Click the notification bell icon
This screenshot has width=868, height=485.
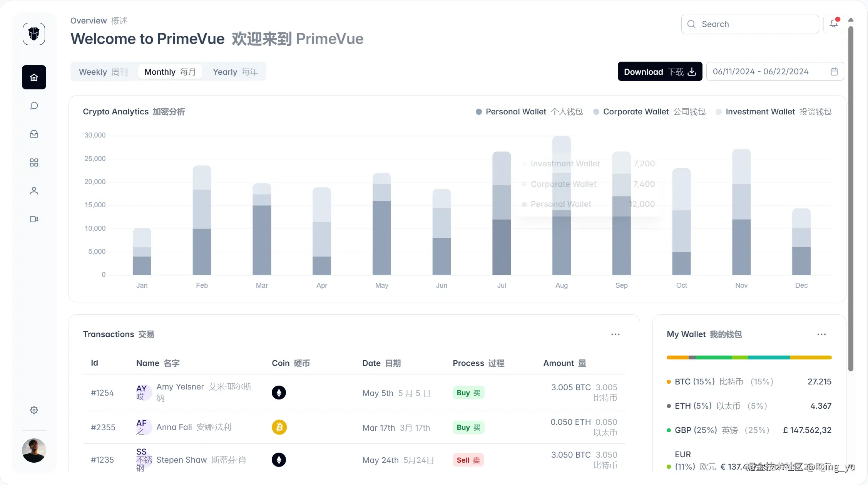[833, 24]
